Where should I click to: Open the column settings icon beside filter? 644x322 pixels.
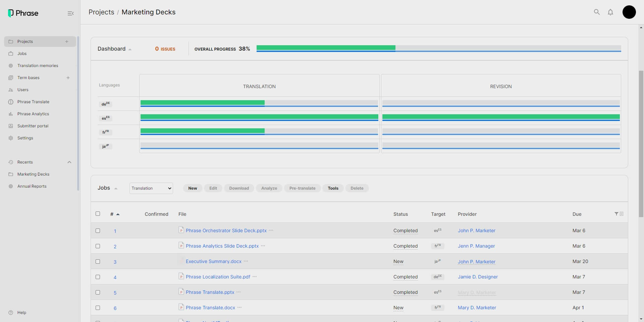622,214
